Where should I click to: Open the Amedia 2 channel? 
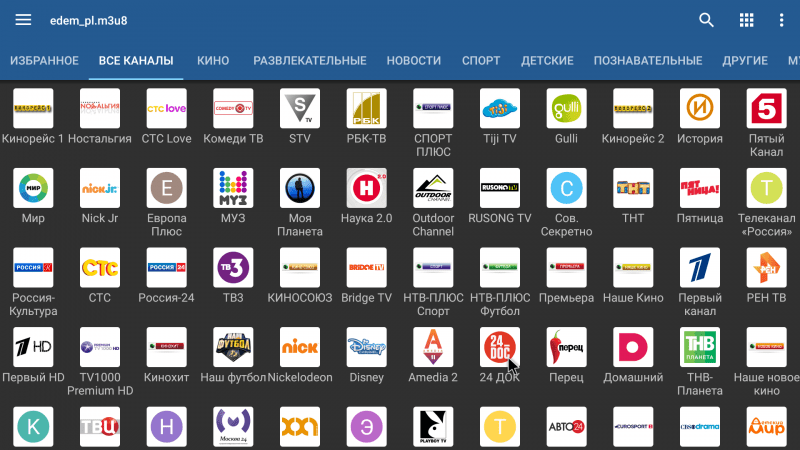point(433,347)
